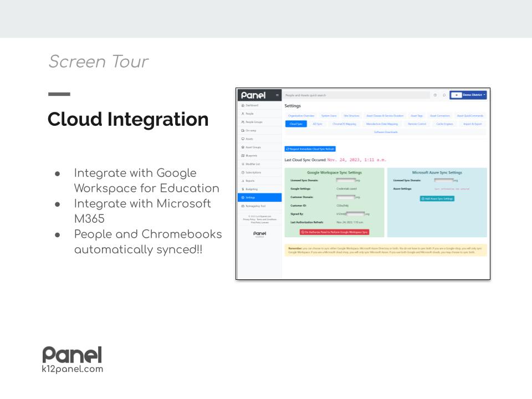Open the Reports sidebar item
The width and height of the screenshot is (532, 399).
(259, 181)
